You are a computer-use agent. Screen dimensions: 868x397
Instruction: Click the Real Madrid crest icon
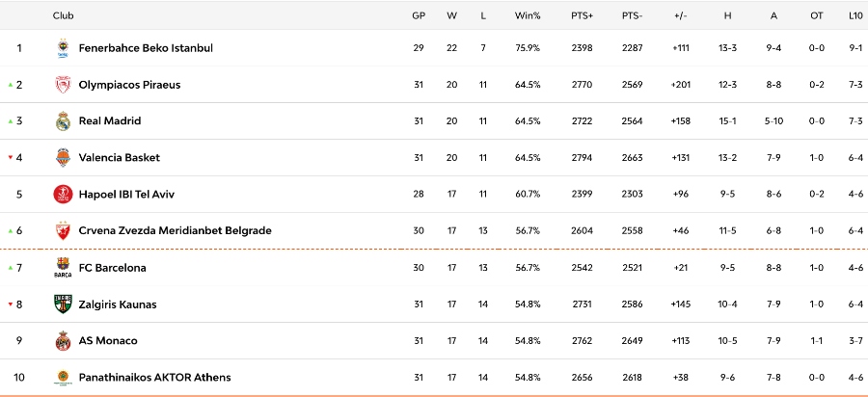pyautogui.click(x=63, y=121)
